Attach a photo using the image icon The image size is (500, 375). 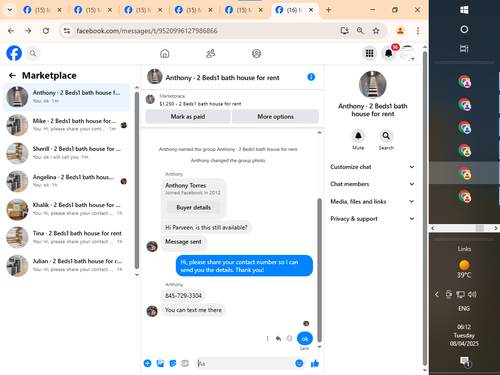(160, 363)
